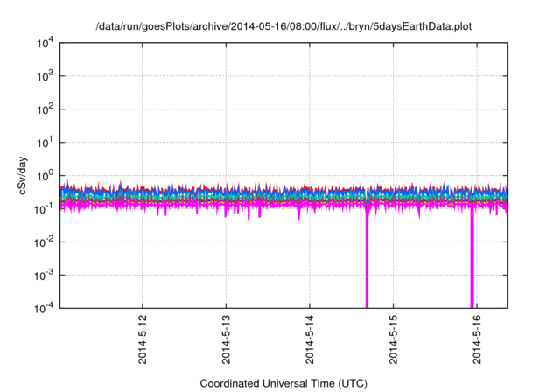560x392 pixels.
Task: Click the 10^4 y-axis tick label
Action: 45,44
